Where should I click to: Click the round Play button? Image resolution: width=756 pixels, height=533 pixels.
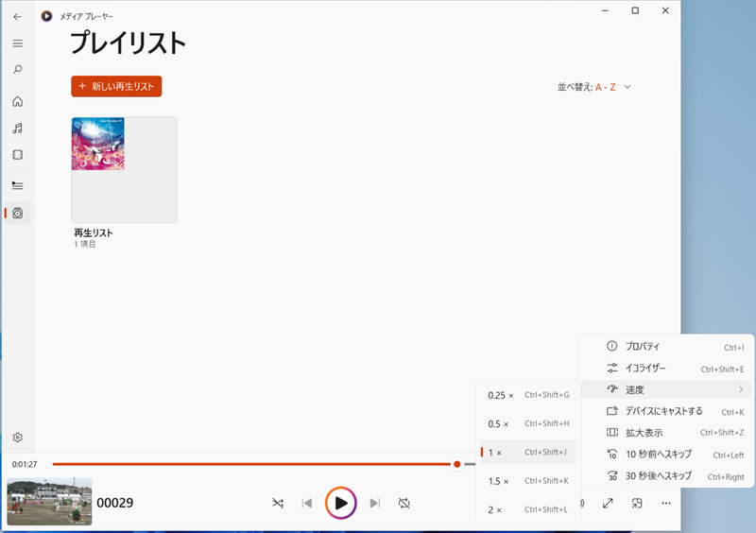pyautogui.click(x=341, y=503)
